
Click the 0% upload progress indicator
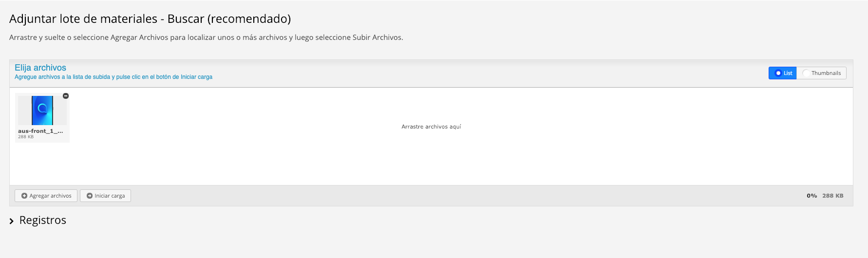811,196
